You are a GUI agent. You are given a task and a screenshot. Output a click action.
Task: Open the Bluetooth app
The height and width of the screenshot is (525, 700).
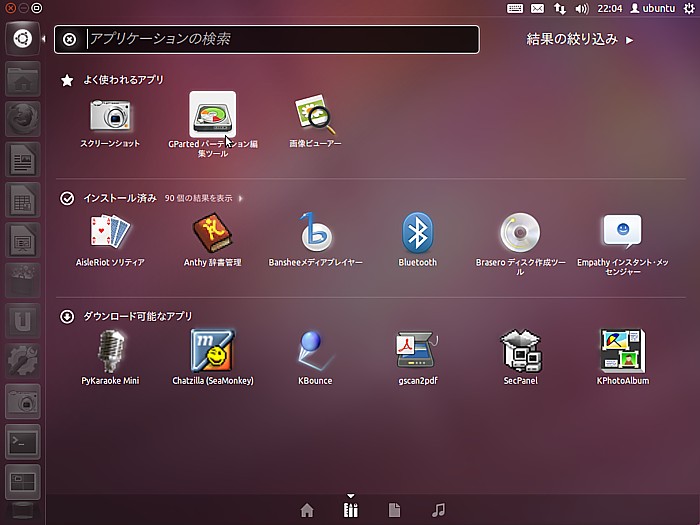[x=417, y=241]
